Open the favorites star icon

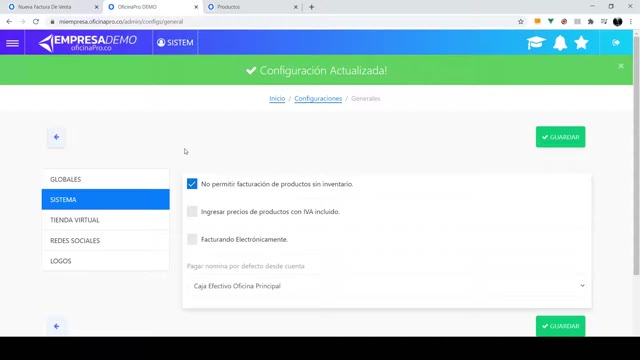pyautogui.click(x=581, y=42)
